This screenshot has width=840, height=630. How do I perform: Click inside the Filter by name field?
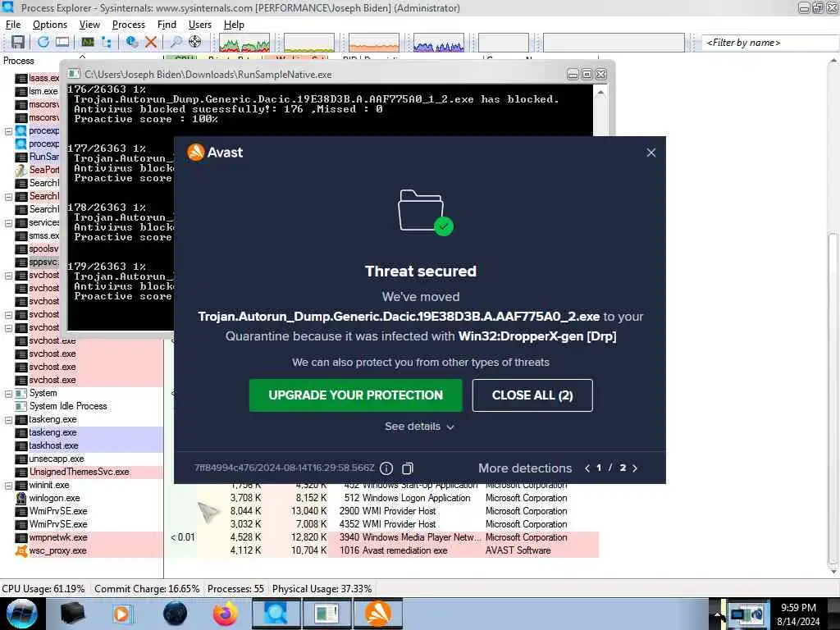(769, 43)
